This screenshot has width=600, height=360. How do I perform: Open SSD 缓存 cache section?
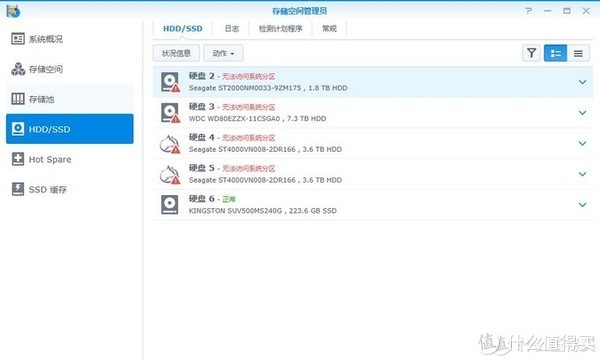click(70, 189)
